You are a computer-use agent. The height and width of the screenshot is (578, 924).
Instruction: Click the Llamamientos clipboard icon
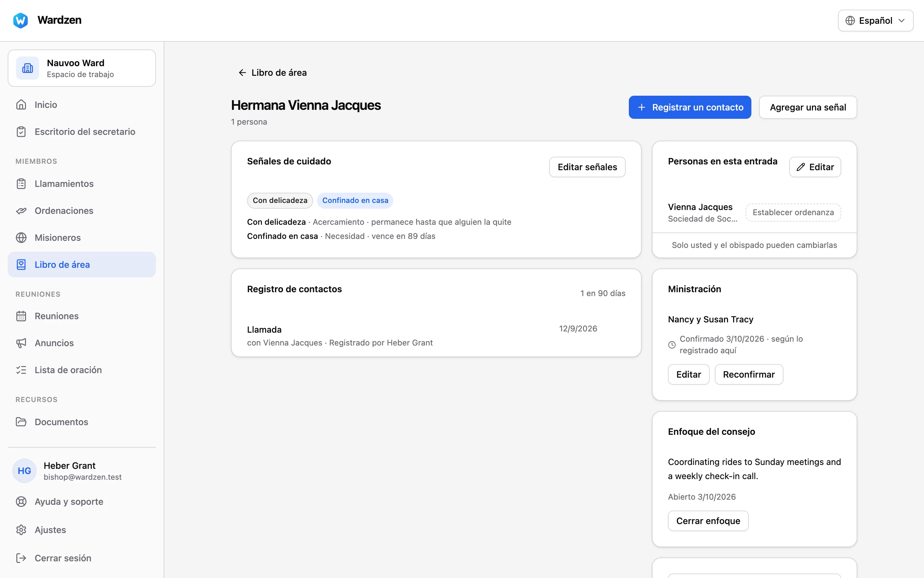[21, 183]
